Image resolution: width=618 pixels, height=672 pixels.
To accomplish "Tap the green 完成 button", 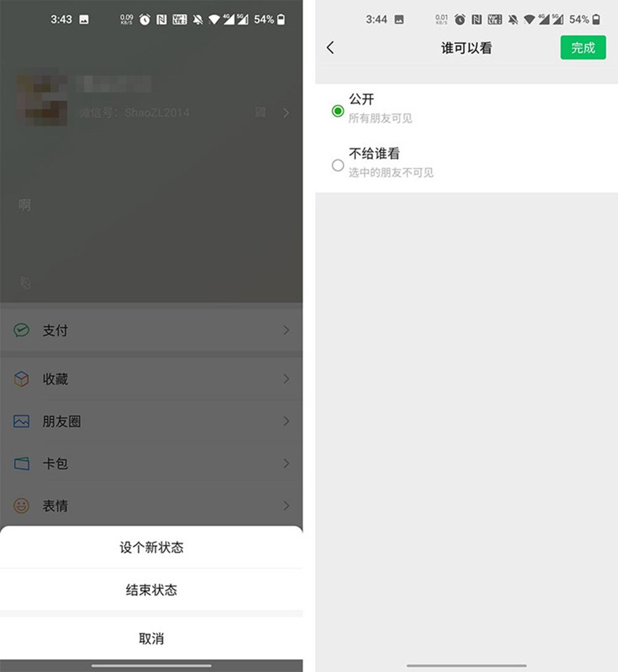I will [583, 48].
